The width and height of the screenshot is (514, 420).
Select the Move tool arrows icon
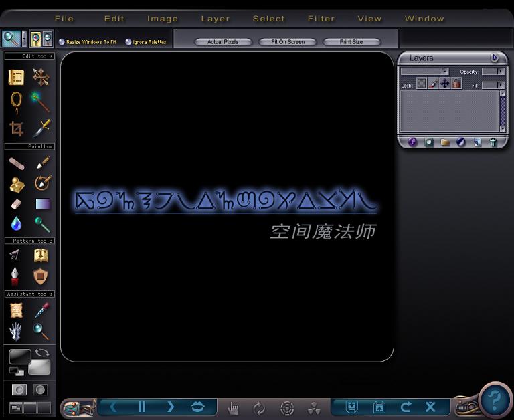tap(41, 77)
